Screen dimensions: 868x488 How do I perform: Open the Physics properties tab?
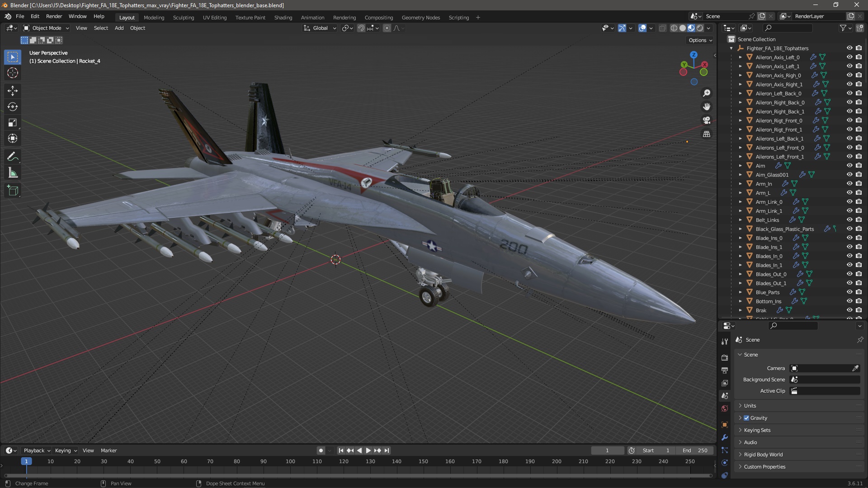725,462
